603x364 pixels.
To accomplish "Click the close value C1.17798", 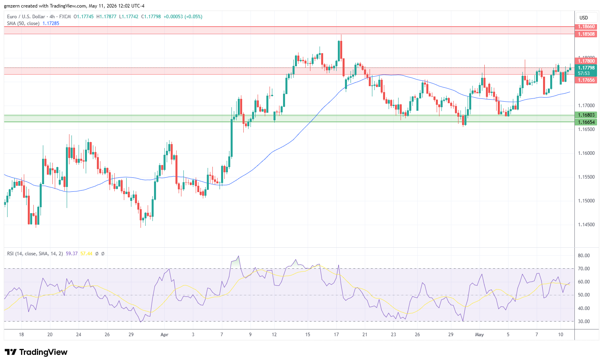I will (x=151, y=17).
